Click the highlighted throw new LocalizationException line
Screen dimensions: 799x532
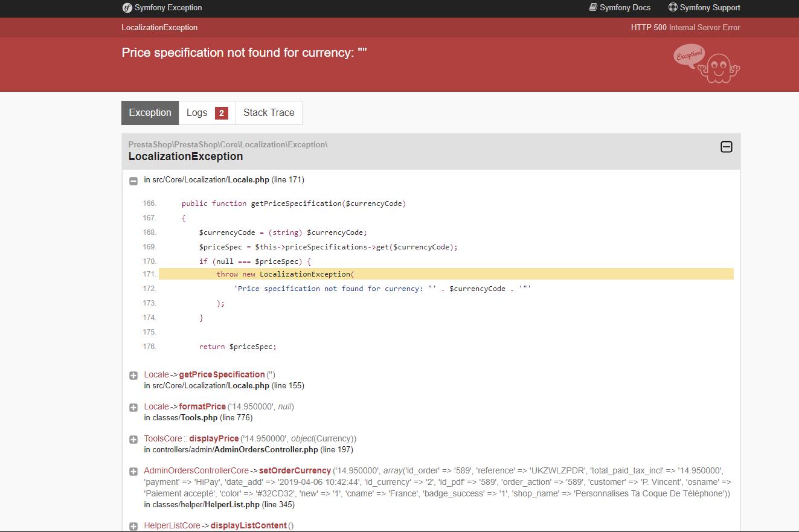(446, 274)
